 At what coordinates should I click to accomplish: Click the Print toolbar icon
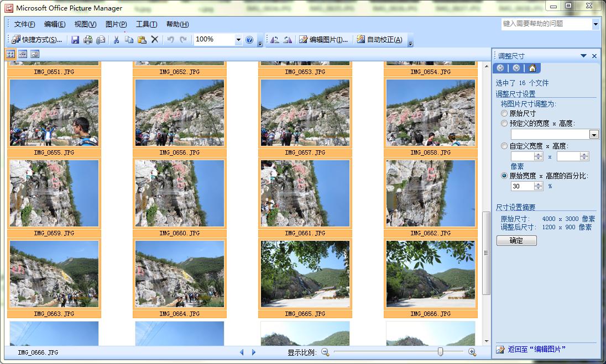[88, 40]
